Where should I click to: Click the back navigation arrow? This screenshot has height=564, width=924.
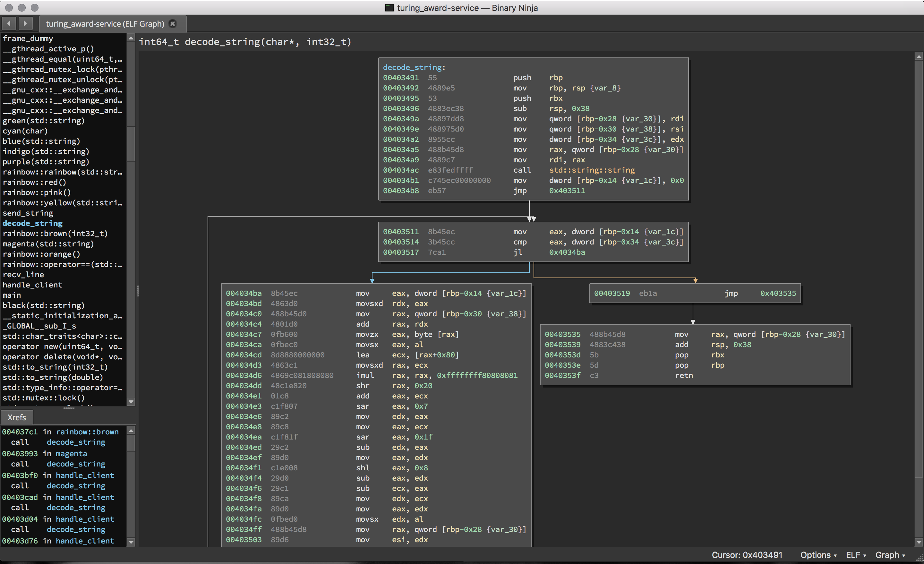tap(9, 24)
